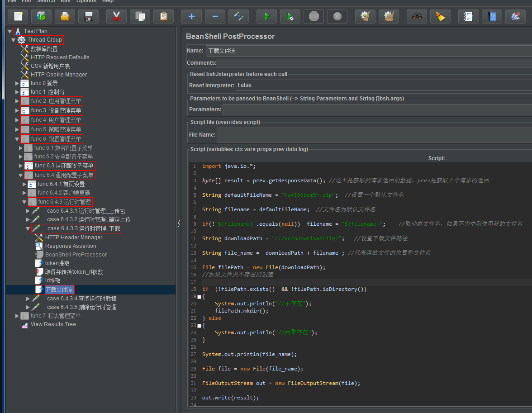Click the Clear All results icon
Viewport: 532px width, 413px height.
pyautogui.click(x=389, y=17)
